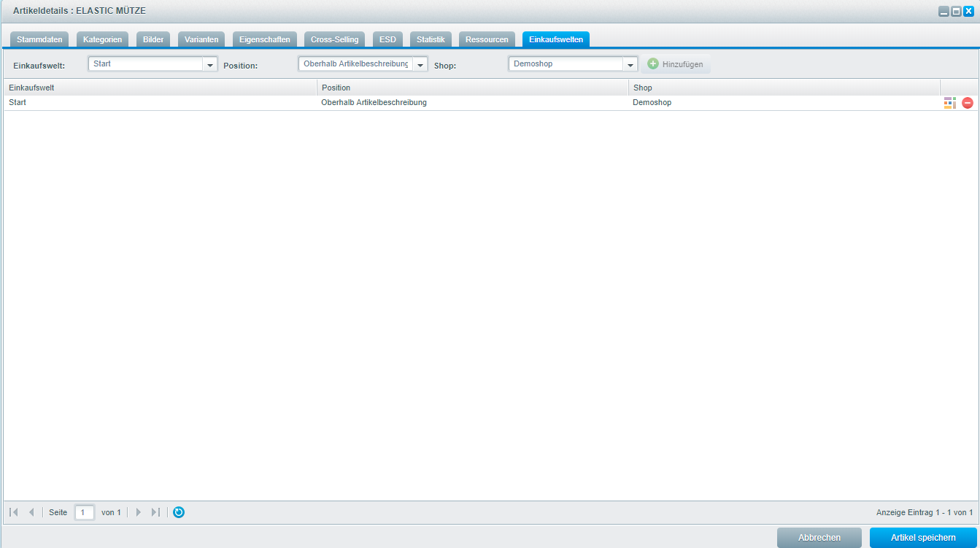
Task: Open the Position dropdown arrow
Action: (420, 64)
